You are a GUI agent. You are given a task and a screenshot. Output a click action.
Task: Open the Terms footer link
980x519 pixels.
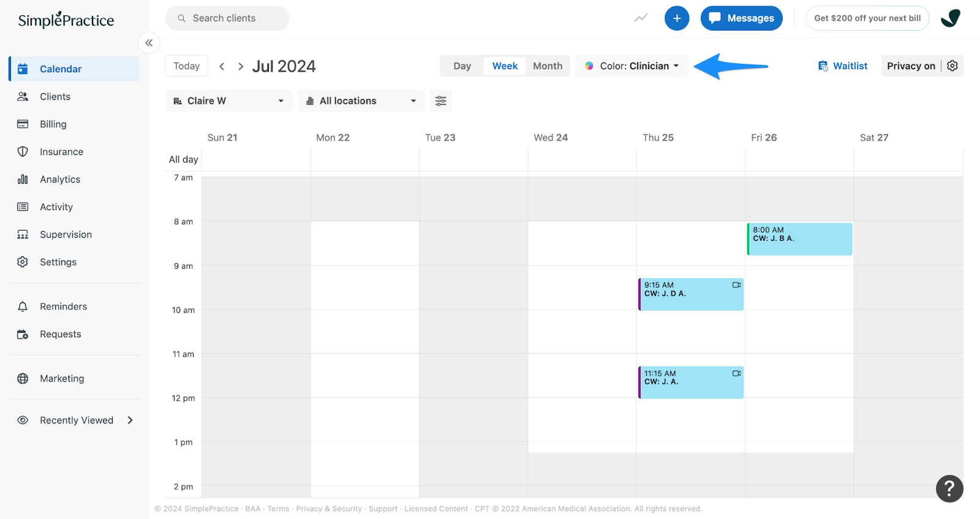point(278,509)
